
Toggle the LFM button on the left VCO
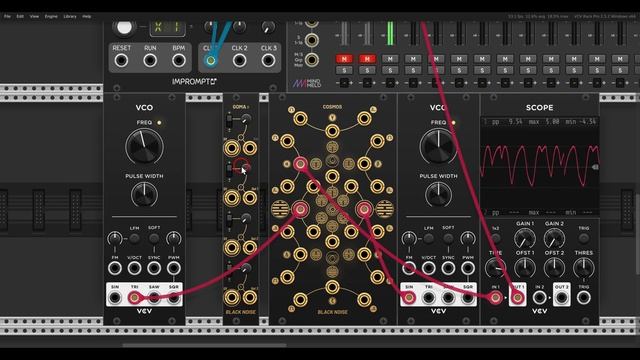134,238
